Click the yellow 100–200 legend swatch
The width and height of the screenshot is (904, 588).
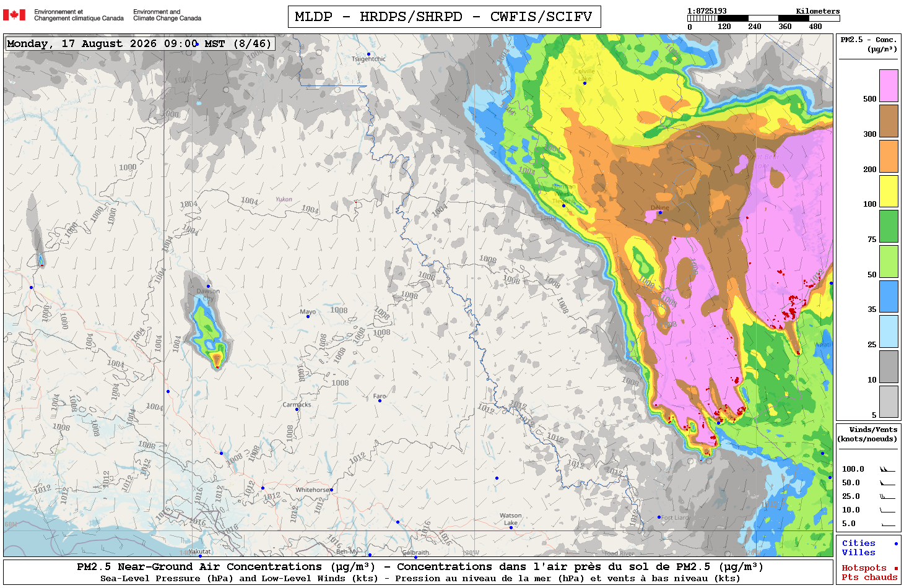tap(889, 191)
